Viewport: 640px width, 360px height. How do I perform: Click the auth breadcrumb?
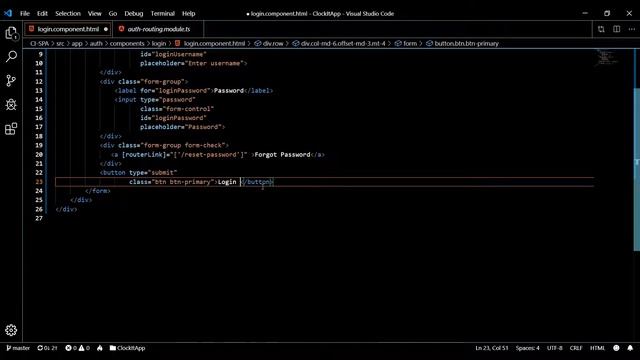pos(96,43)
